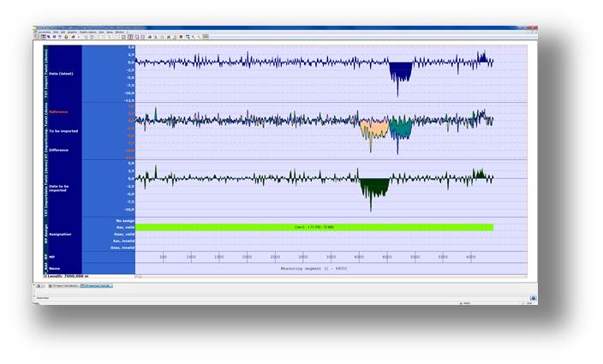Click the red icon in the toolbar

click(72, 37)
